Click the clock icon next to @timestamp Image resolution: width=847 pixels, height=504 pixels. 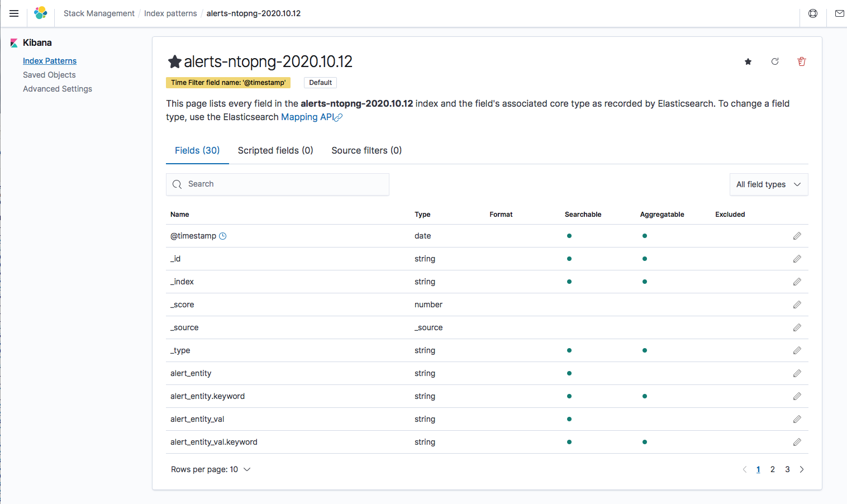223,236
